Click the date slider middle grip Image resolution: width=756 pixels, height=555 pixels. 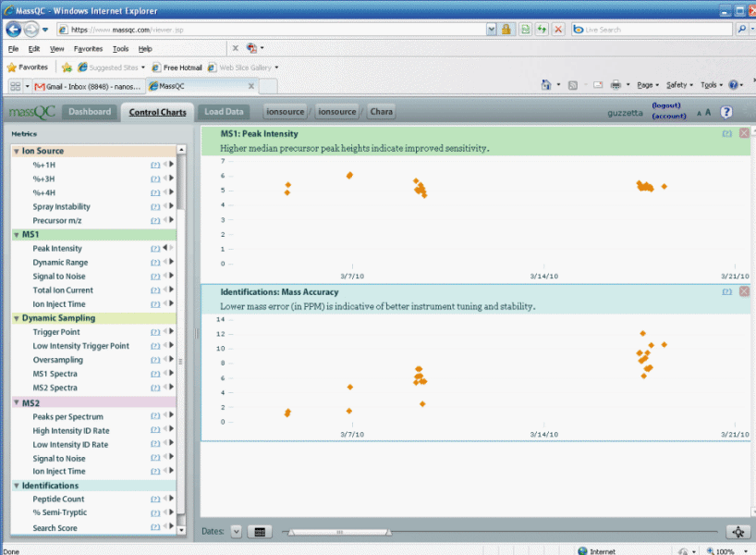pos(340,532)
